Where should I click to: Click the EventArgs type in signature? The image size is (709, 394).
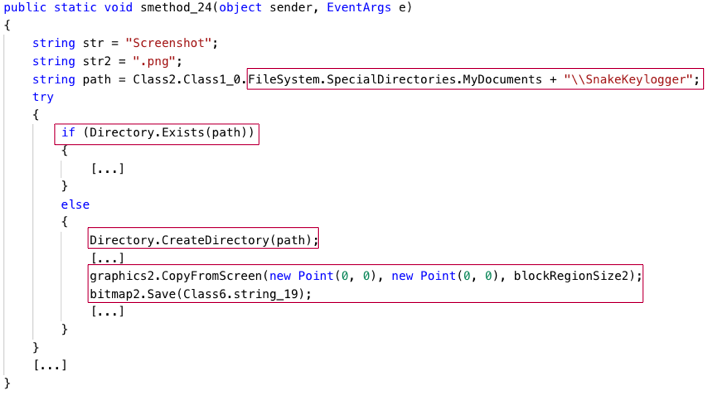coord(359,8)
